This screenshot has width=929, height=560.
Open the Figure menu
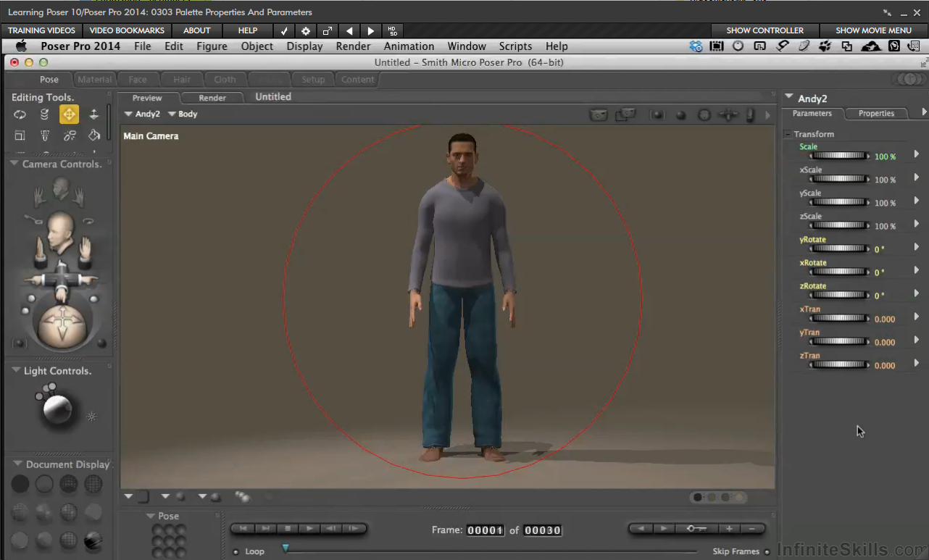(212, 46)
